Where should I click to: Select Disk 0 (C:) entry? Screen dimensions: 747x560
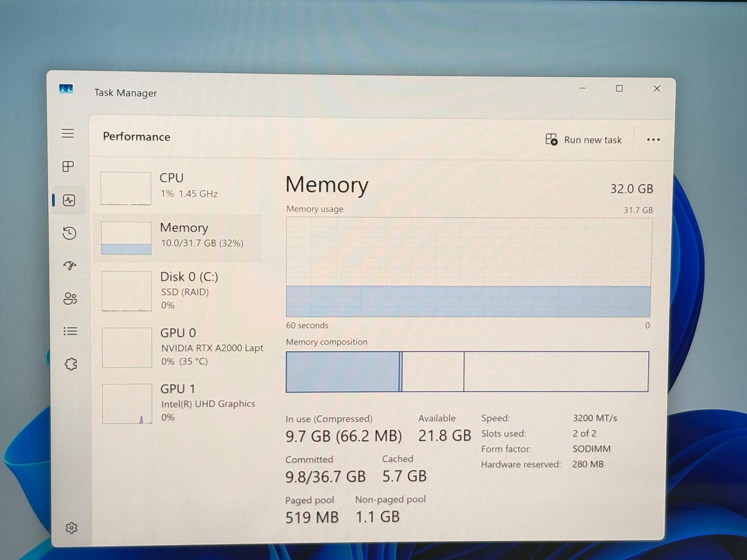pos(178,290)
